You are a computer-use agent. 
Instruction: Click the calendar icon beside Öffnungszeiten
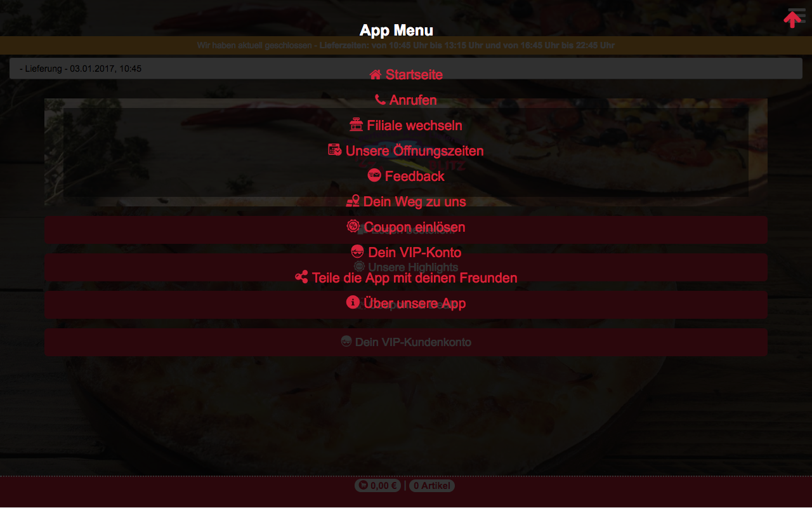click(x=335, y=150)
